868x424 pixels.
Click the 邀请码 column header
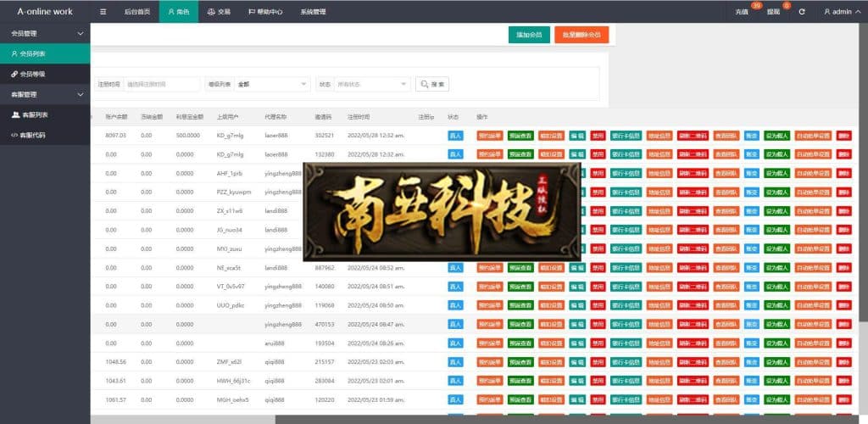(x=323, y=117)
